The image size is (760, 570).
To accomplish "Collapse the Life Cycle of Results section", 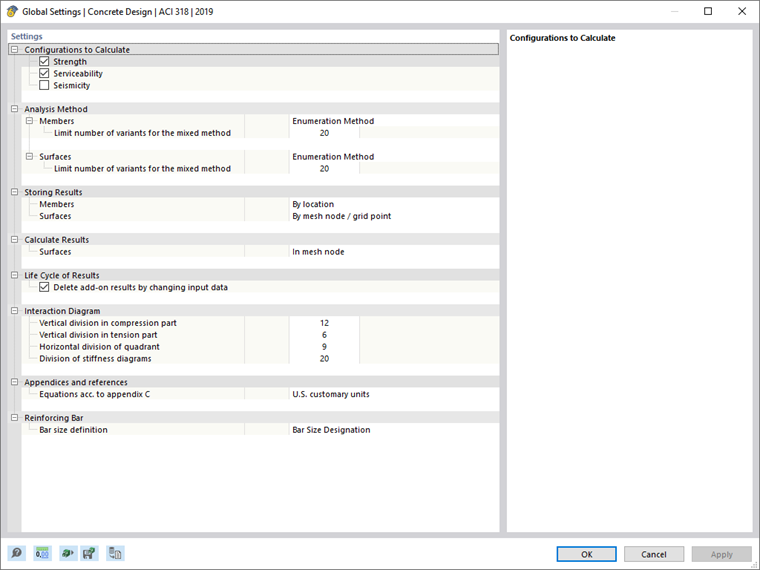I will (15, 275).
